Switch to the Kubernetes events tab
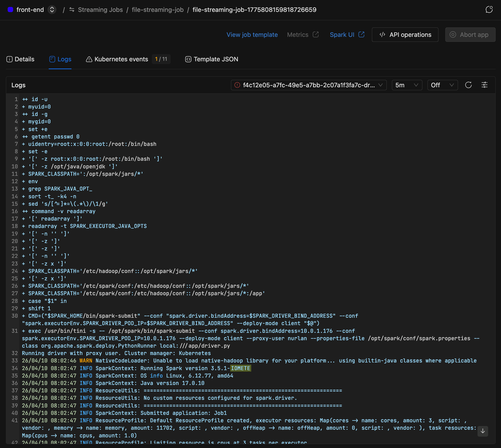The image size is (501, 448). 121,59
